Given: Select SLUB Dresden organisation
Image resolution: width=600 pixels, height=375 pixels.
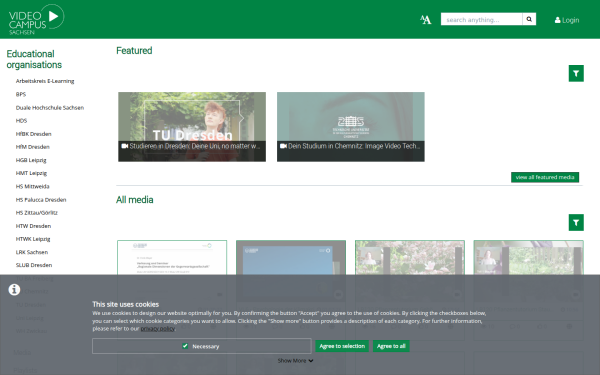Looking at the screenshot, I should pos(34,265).
